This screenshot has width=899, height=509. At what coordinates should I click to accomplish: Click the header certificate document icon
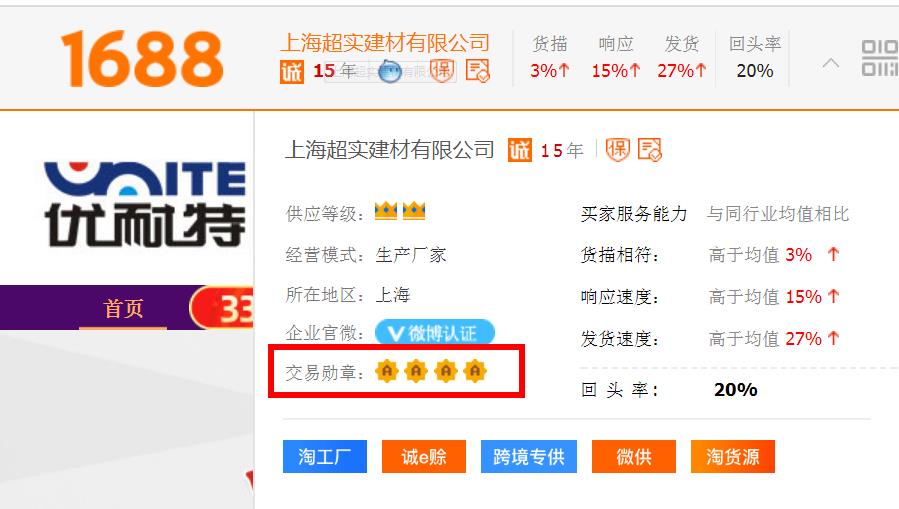pos(478,71)
